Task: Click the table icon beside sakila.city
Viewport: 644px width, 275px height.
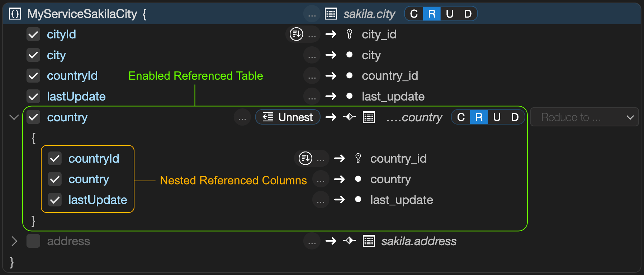Action: (331, 14)
